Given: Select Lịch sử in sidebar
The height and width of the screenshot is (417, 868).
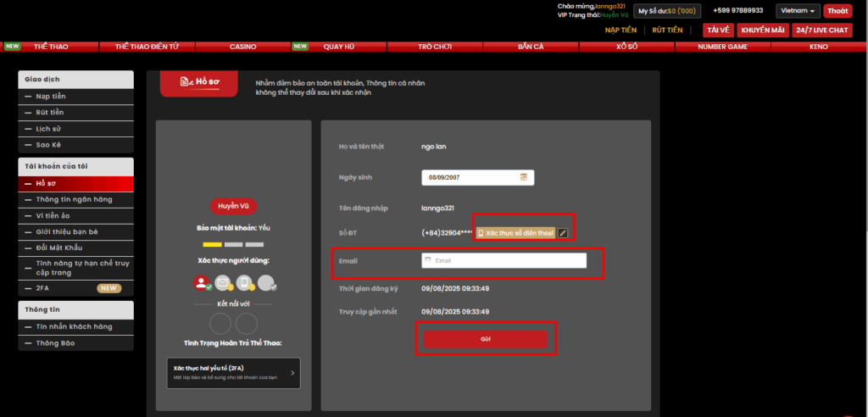Looking at the screenshot, I should (75, 129).
